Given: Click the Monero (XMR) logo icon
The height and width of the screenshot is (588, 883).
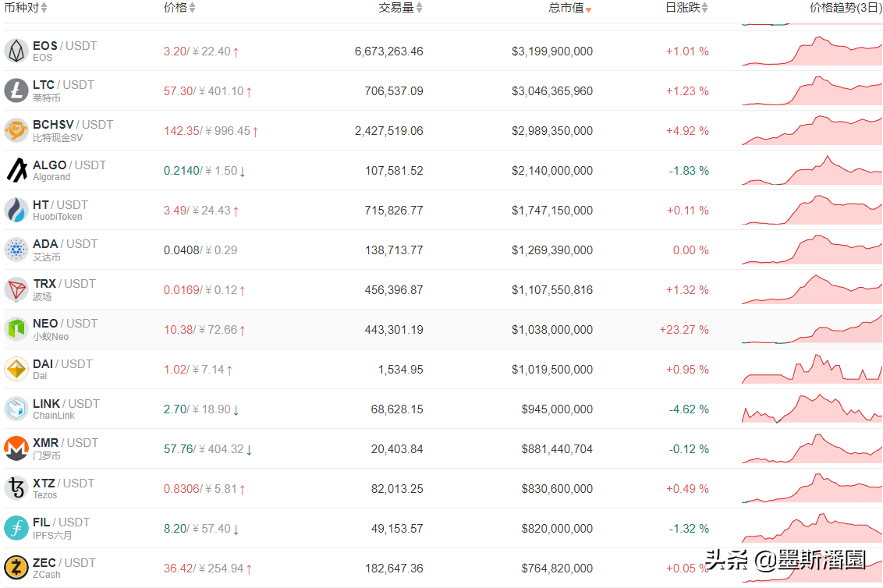Looking at the screenshot, I should [16, 448].
